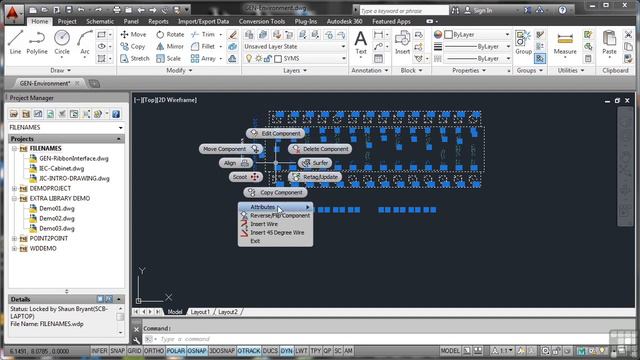Toggle OSNAP in status bar
Viewport: 640px width, 360px height.
point(197,351)
